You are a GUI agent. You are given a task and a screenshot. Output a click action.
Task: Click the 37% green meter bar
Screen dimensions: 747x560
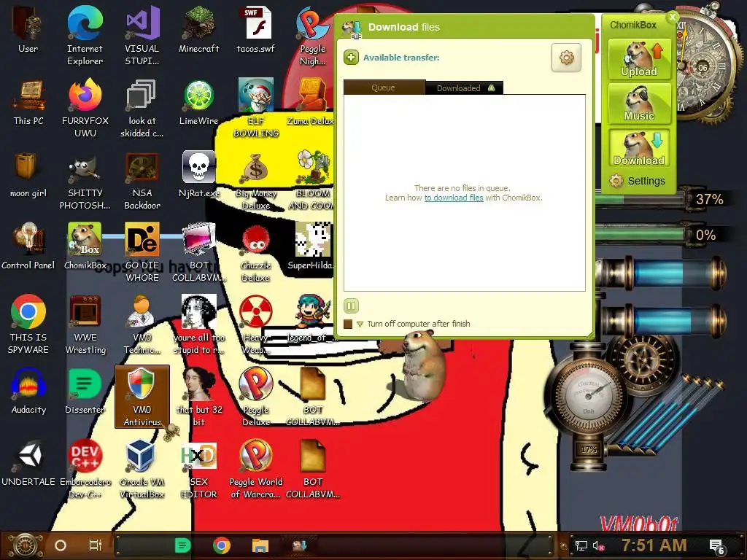(x=640, y=199)
